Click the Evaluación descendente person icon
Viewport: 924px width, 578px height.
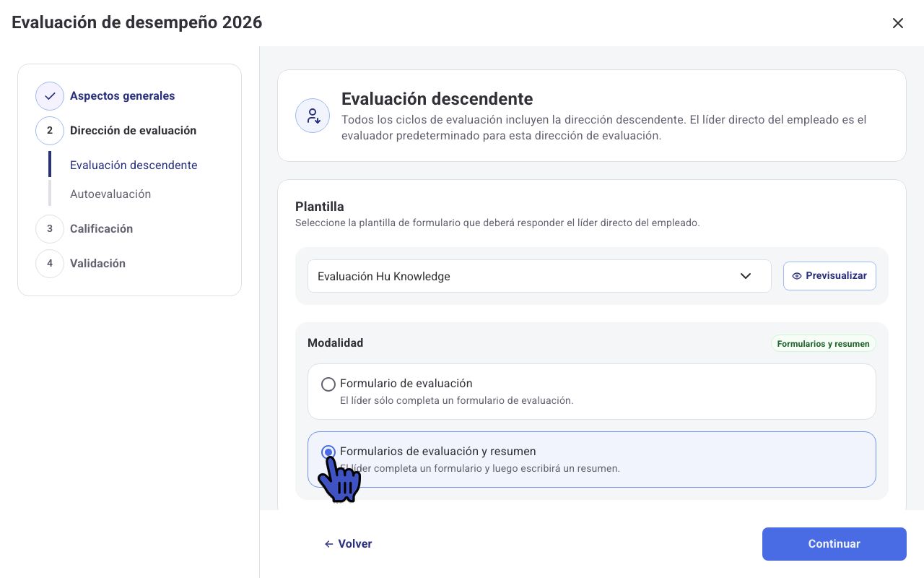click(313, 116)
